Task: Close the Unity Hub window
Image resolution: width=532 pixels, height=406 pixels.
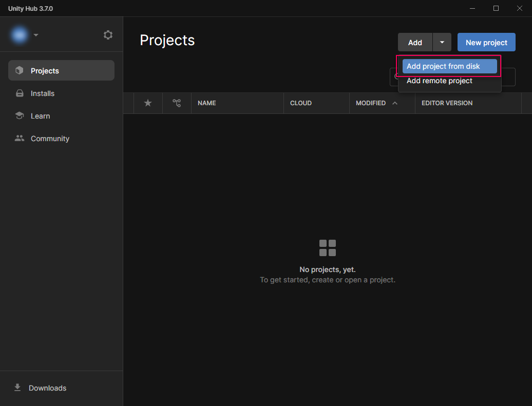Action: click(x=520, y=8)
